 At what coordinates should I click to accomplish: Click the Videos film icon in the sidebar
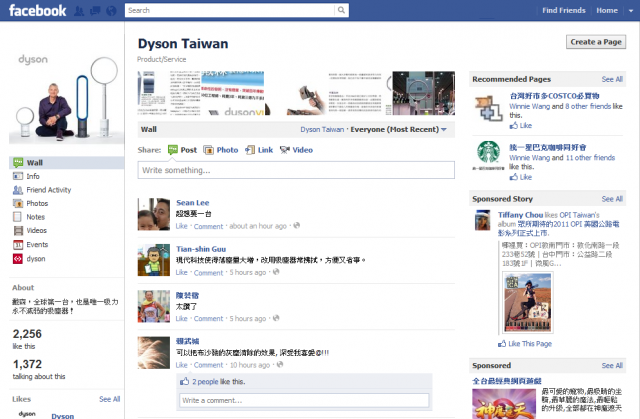[18, 231]
